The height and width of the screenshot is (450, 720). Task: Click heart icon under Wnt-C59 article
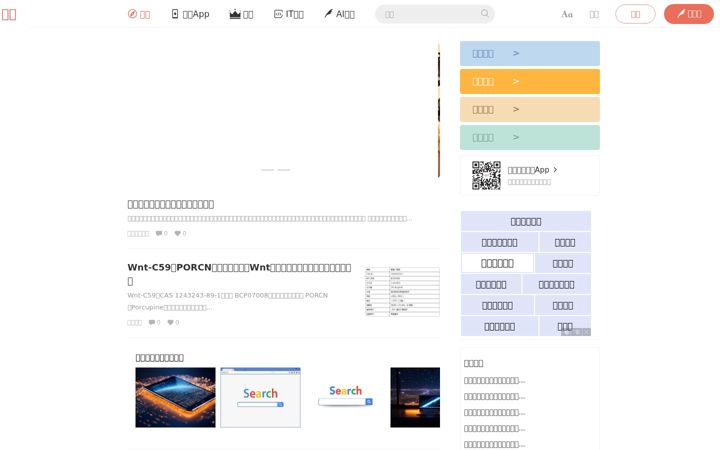click(170, 322)
